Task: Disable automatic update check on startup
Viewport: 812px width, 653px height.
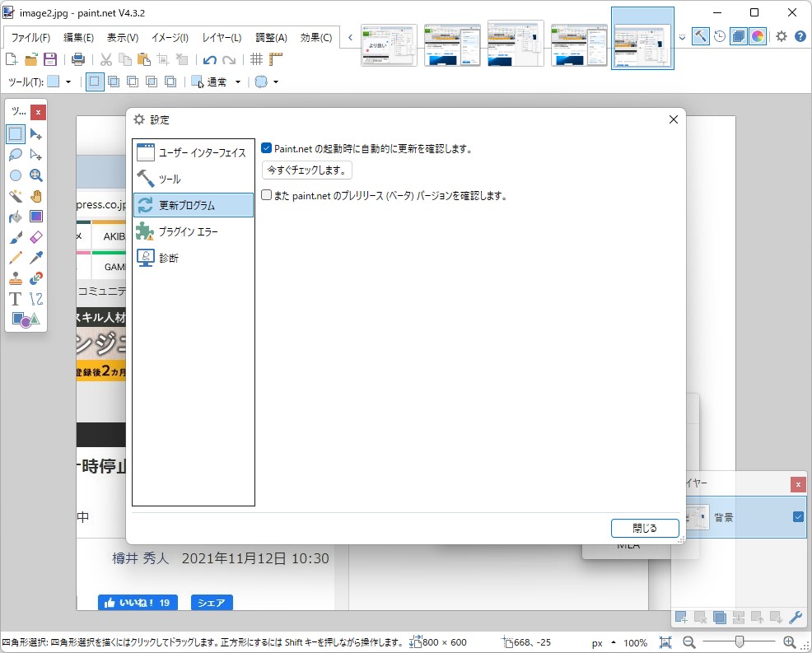Action: pos(266,147)
